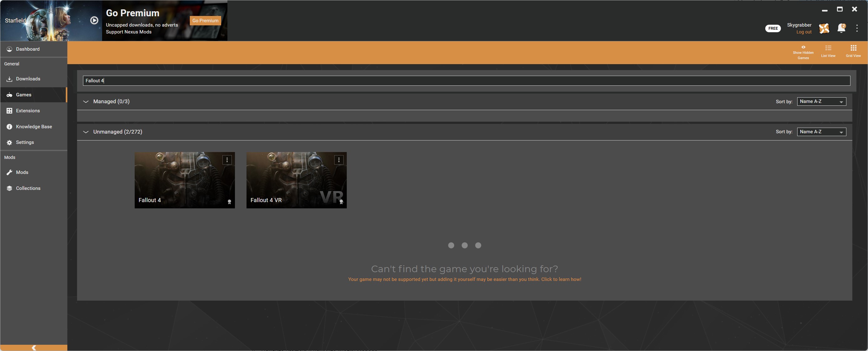The height and width of the screenshot is (351, 868).
Task: Launch Starfield via the play icon
Action: tap(94, 21)
